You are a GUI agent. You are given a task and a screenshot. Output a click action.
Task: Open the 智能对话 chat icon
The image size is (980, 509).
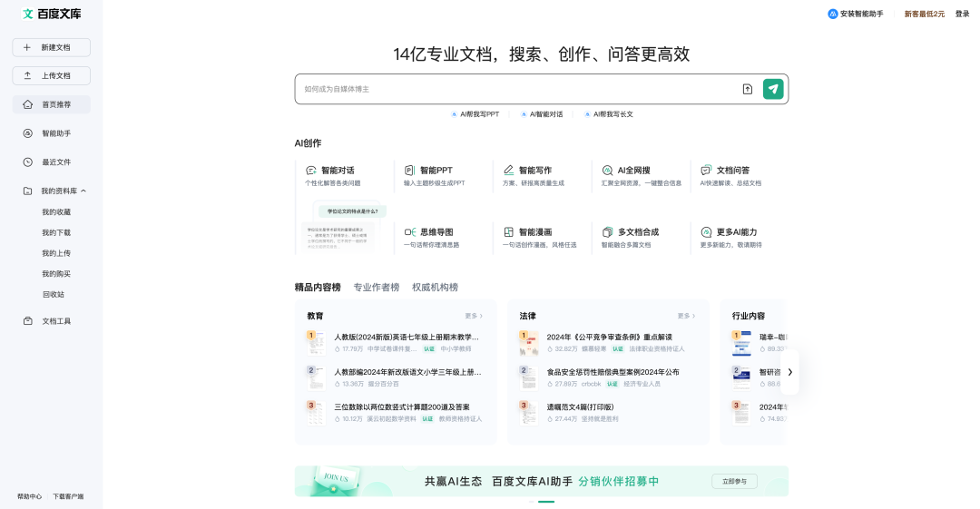[x=310, y=170]
